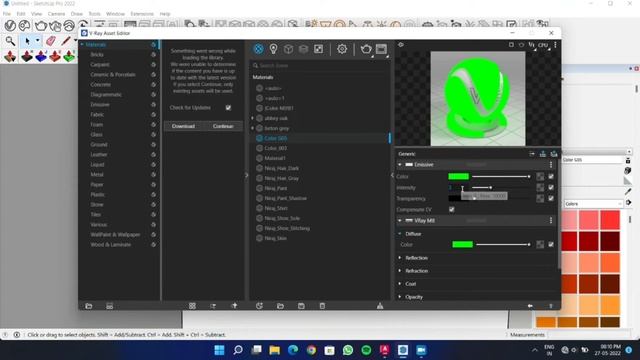Image resolution: width=640 pixels, height=360 pixels.
Task: Collapse the Diffuse subsection
Action: (400, 234)
